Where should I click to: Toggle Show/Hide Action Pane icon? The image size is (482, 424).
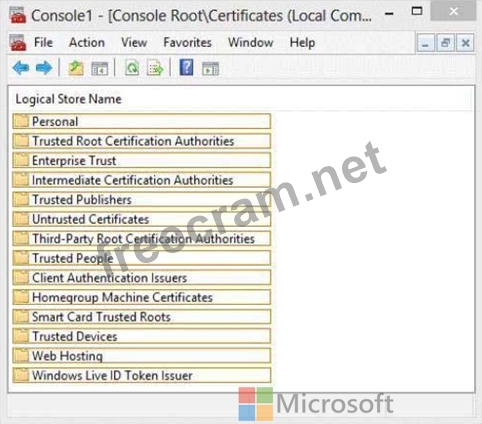coord(210,68)
